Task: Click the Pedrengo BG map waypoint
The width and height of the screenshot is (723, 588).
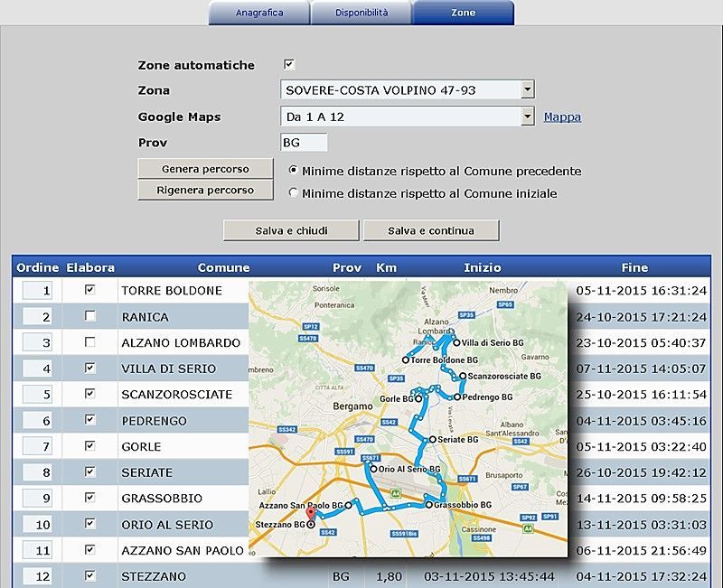Action: (457, 397)
